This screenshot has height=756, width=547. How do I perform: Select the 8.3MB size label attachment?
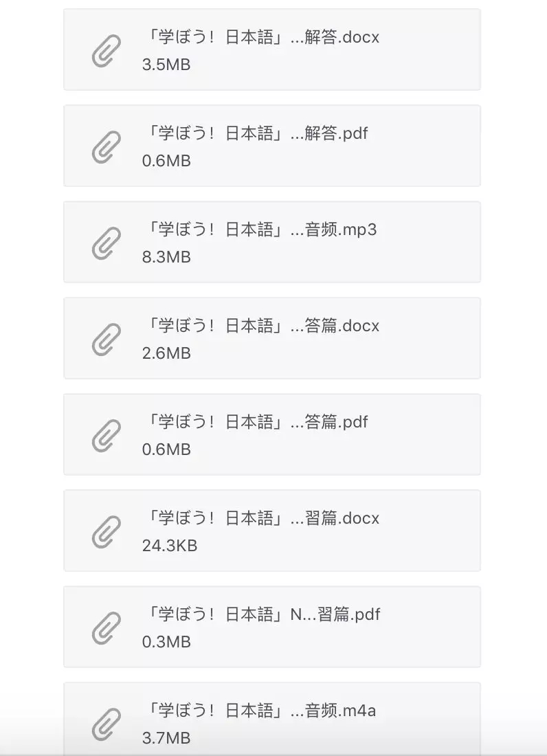[x=166, y=257]
